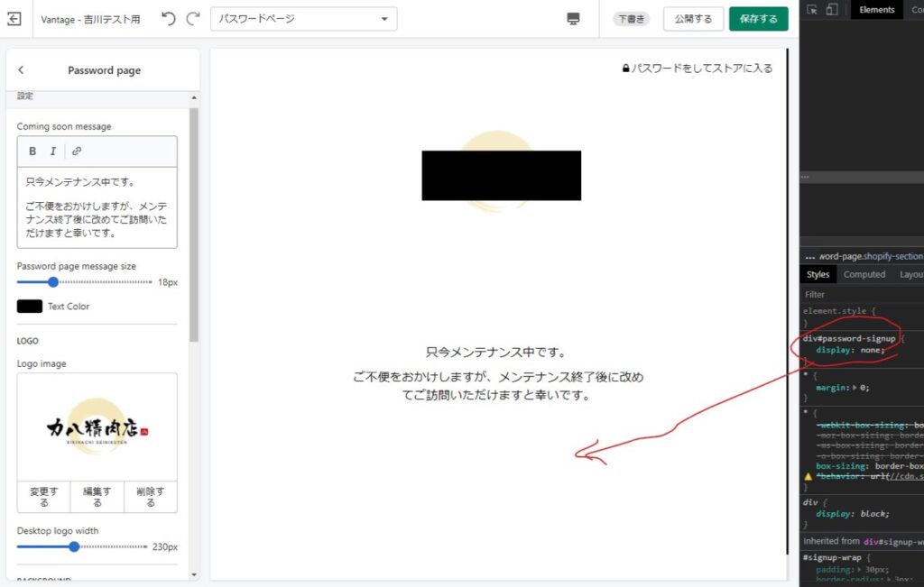Image resolution: width=924 pixels, height=587 pixels.
Task: Apply bold in Coming soon message editor
Action: point(32,151)
